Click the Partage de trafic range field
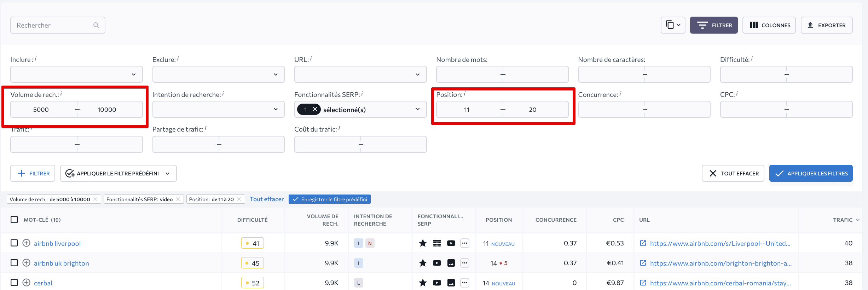The height and width of the screenshot is (290, 868). click(x=218, y=144)
